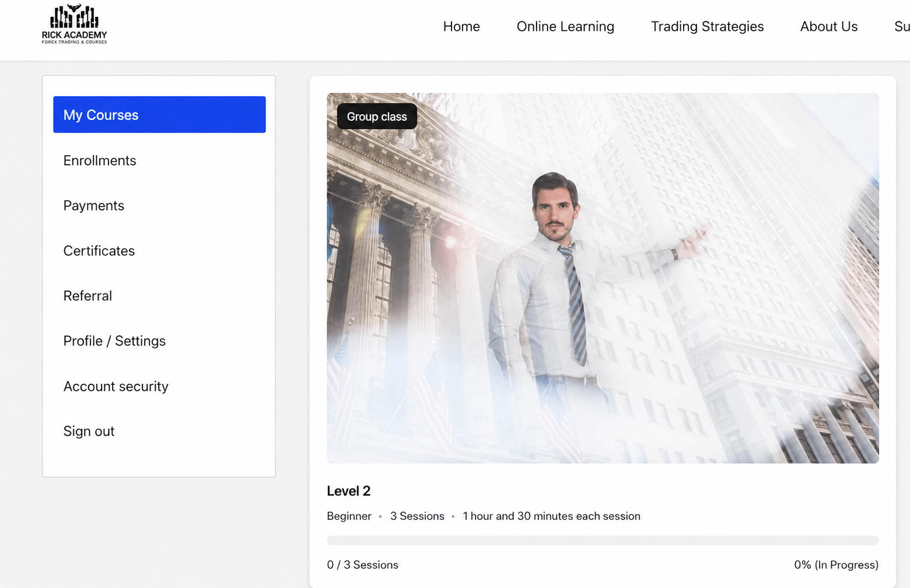Click the '0% (In Progress)' status
Viewport: 910px width, 588px height.
click(836, 565)
